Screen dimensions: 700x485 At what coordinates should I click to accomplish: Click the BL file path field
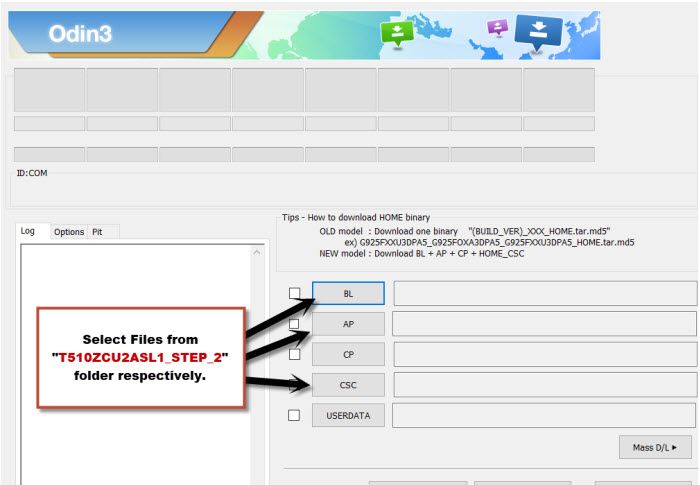click(545, 293)
